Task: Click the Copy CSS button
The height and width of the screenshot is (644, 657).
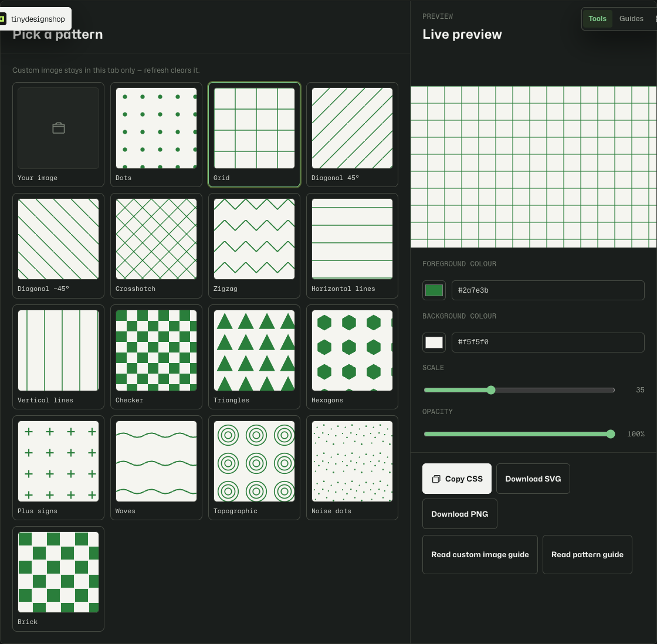Action: click(x=457, y=479)
